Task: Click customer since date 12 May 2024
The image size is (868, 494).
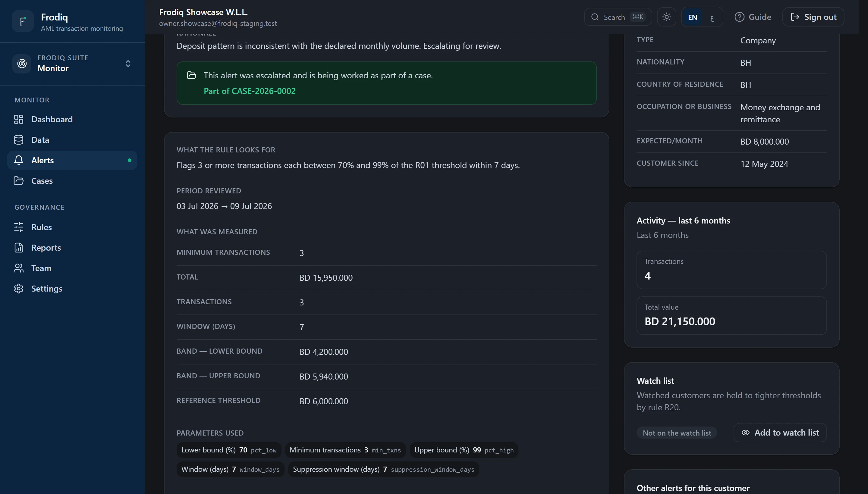Action: coord(764,164)
